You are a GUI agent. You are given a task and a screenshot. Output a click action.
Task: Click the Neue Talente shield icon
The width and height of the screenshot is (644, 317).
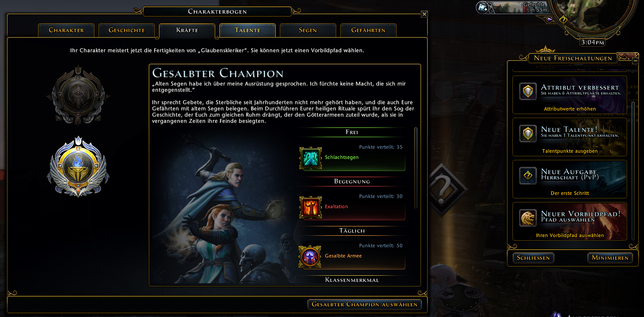coord(528,133)
